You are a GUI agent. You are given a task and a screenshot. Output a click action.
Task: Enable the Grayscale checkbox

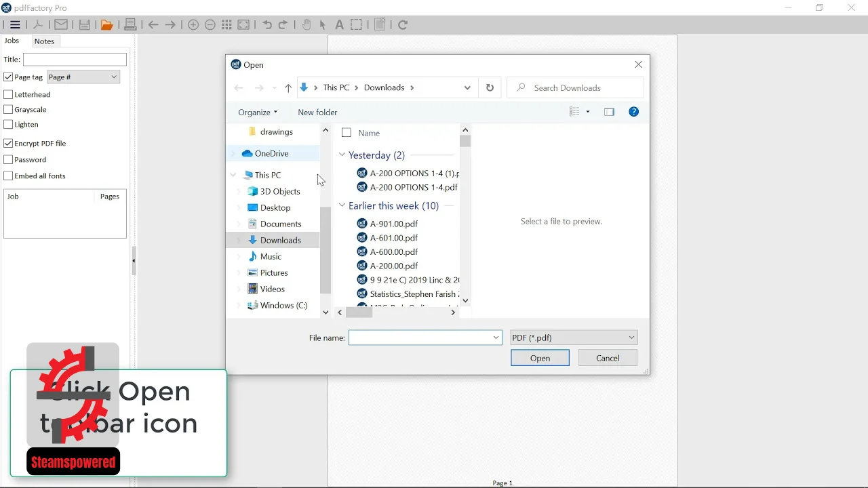coord(8,110)
